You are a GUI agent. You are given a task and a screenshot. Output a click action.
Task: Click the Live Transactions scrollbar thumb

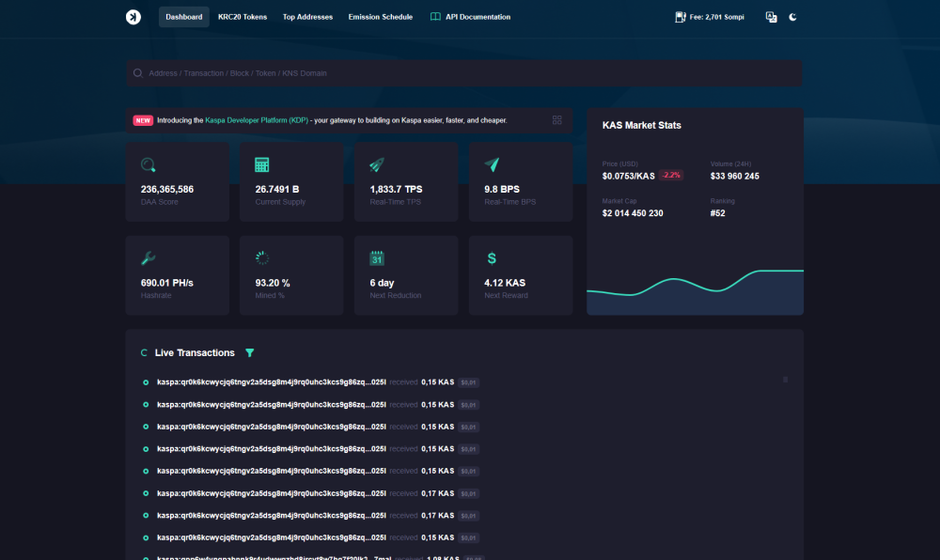785,380
